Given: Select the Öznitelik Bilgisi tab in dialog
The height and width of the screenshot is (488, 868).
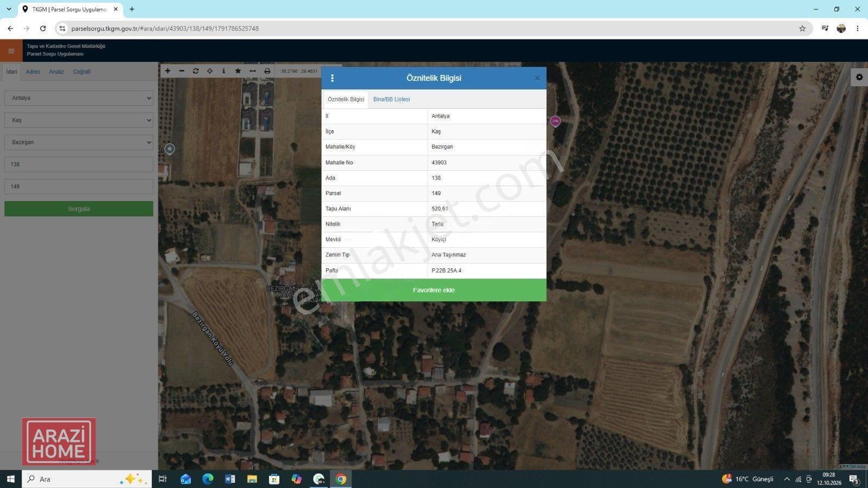Looking at the screenshot, I should [x=346, y=99].
